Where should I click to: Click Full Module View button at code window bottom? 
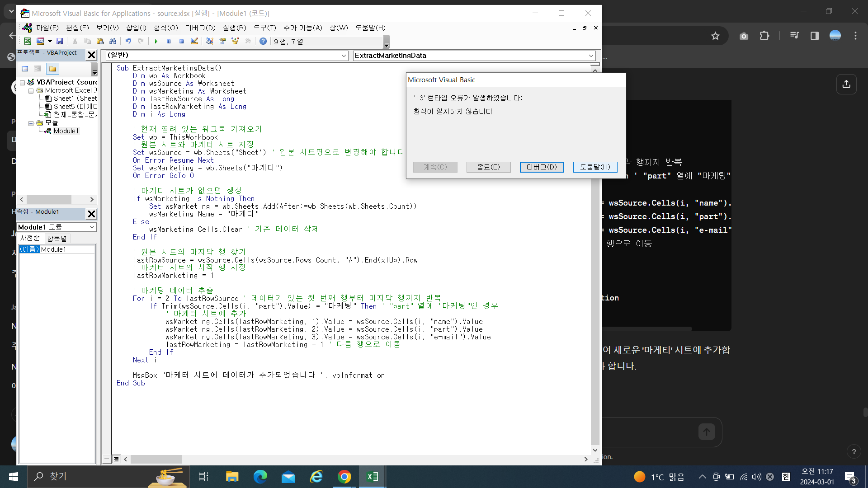point(116,459)
